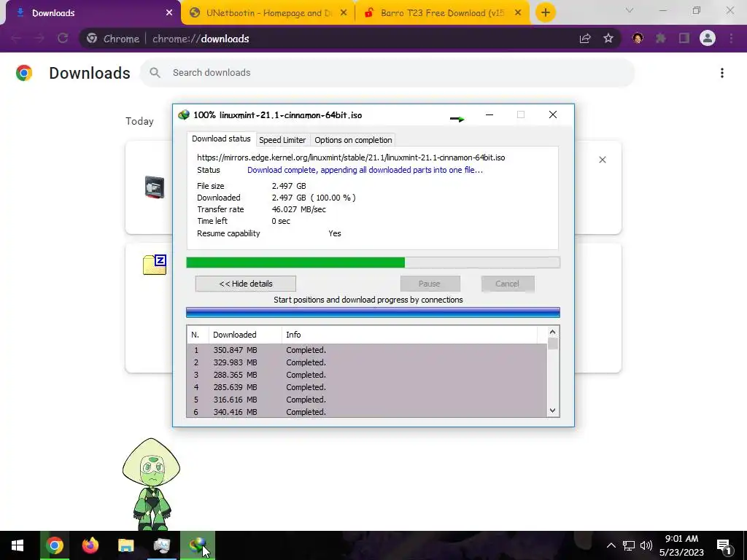
Task: Close the Downloads tab
Action: coord(169,13)
